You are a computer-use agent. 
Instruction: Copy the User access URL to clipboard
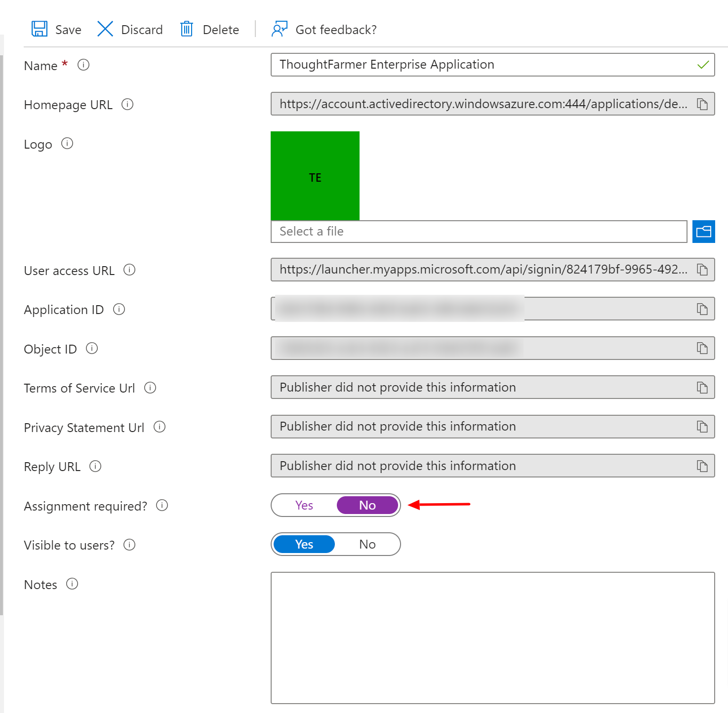[702, 270]
